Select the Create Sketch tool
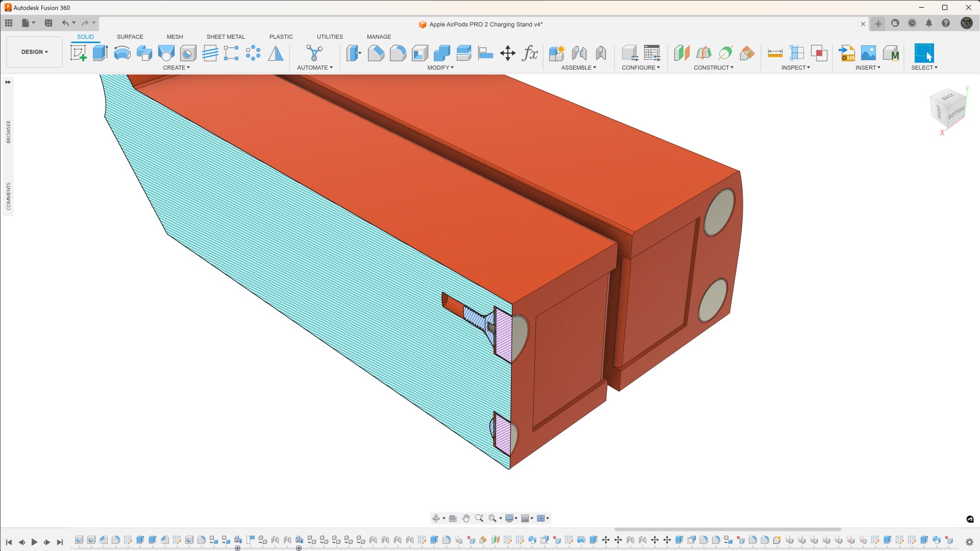980x551 pixels. [x=78, y=53]
